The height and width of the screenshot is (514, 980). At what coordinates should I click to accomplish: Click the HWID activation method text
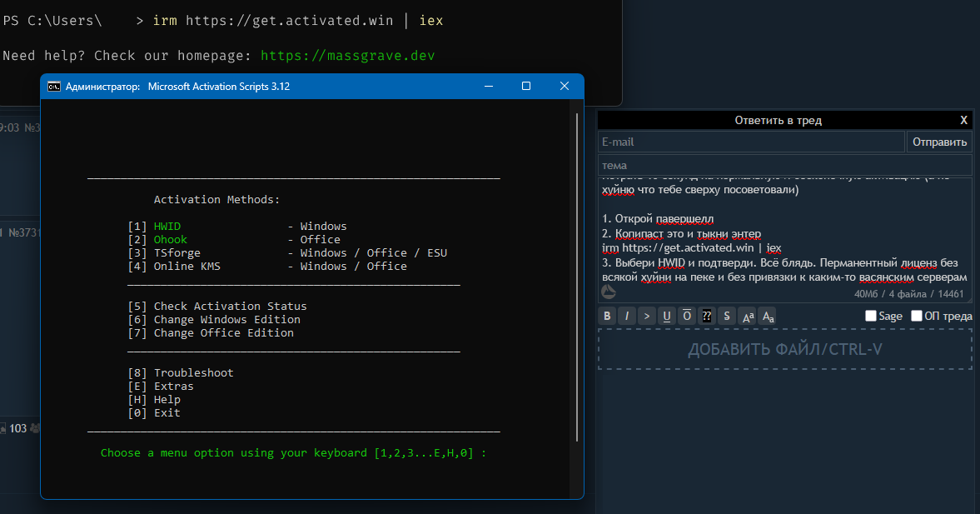tap(167, 227)
